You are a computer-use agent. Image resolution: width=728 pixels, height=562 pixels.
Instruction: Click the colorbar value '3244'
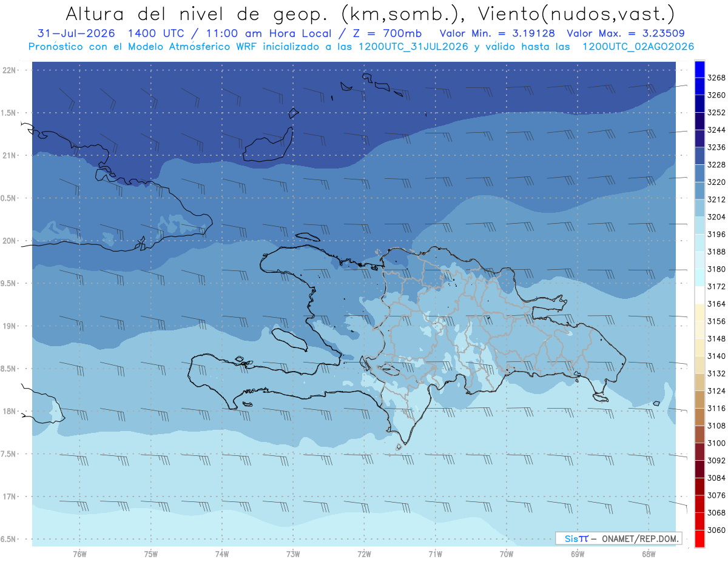[716, 130]
